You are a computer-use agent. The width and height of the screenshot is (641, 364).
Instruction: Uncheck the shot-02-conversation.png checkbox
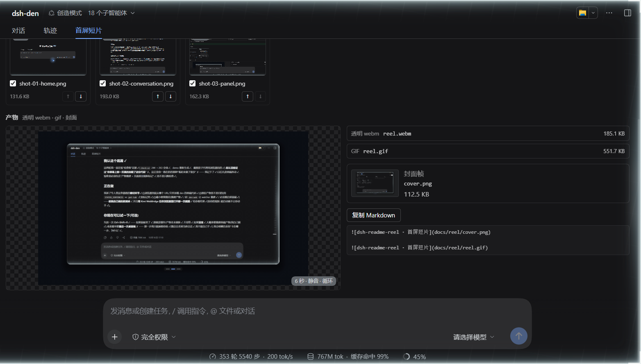tap(103, 84)
